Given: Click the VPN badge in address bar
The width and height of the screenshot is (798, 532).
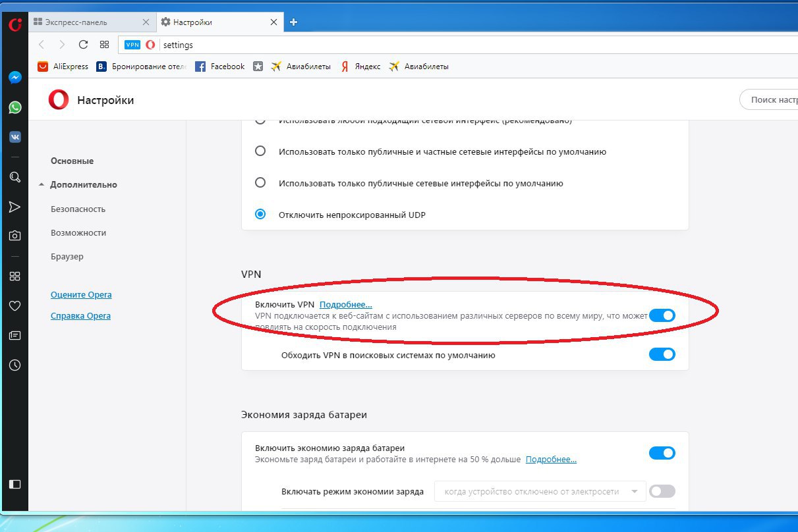Looking at the screenshot, I should 132,45.
